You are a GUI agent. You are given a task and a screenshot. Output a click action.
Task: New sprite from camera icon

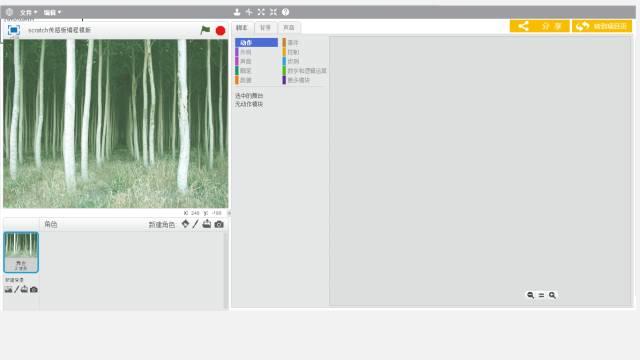(x=219, y=224)
